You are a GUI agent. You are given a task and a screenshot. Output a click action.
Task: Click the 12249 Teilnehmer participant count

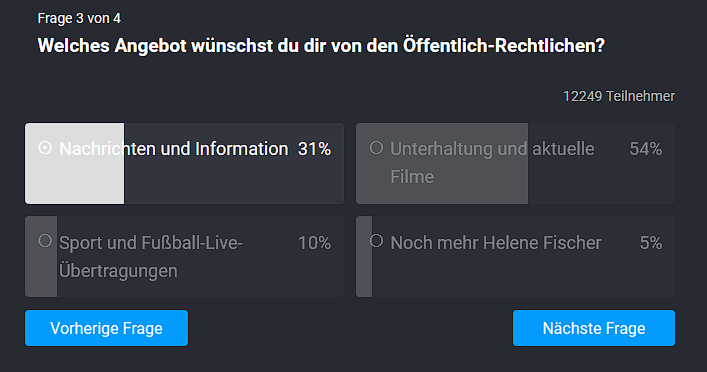coord(619,96)
